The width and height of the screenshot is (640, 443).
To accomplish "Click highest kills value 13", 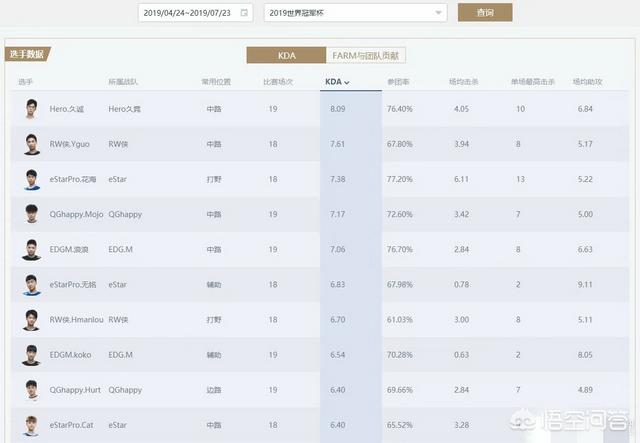I will click(520, 179).
